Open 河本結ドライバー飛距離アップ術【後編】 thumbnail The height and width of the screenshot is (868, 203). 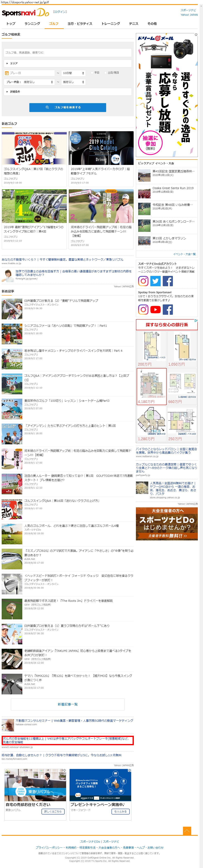101,206
